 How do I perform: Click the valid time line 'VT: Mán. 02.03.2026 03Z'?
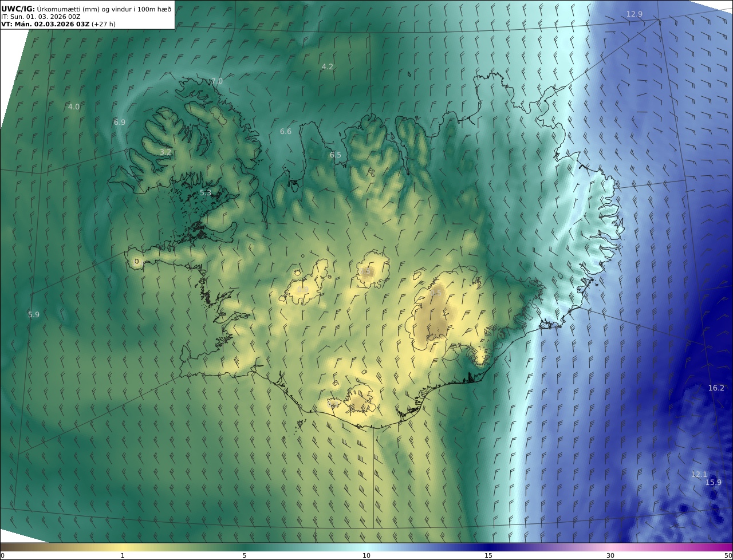click(45, 25)
